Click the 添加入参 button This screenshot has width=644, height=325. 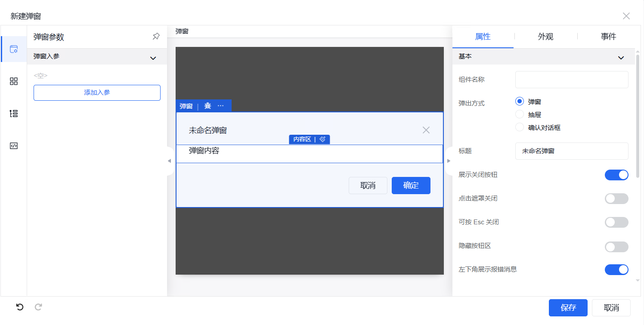pyautogui.click(x=97, y=93)
